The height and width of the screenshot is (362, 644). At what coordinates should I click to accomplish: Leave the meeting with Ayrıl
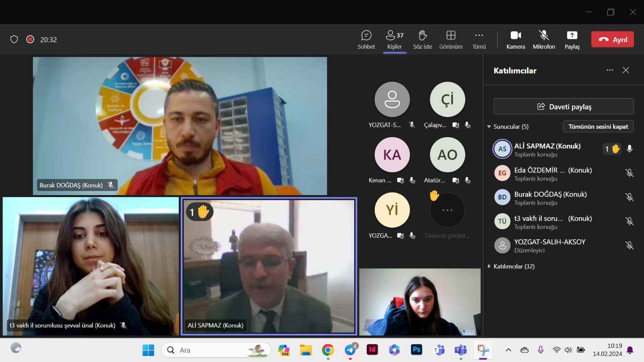[x=612, y=39]
